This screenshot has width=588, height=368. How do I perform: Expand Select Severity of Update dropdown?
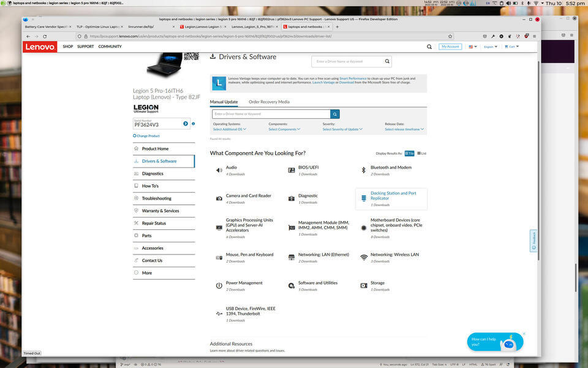point(342,129)
